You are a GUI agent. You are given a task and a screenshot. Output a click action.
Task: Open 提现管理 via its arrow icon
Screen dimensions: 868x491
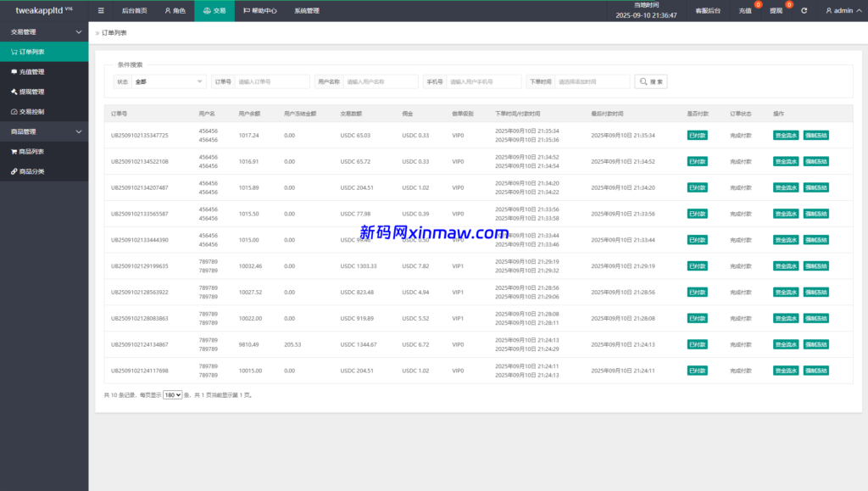point(15,92)
